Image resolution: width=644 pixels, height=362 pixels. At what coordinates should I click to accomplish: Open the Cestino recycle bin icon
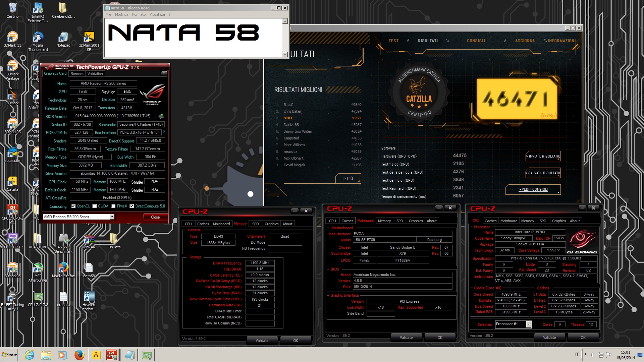tap(12, 10)
